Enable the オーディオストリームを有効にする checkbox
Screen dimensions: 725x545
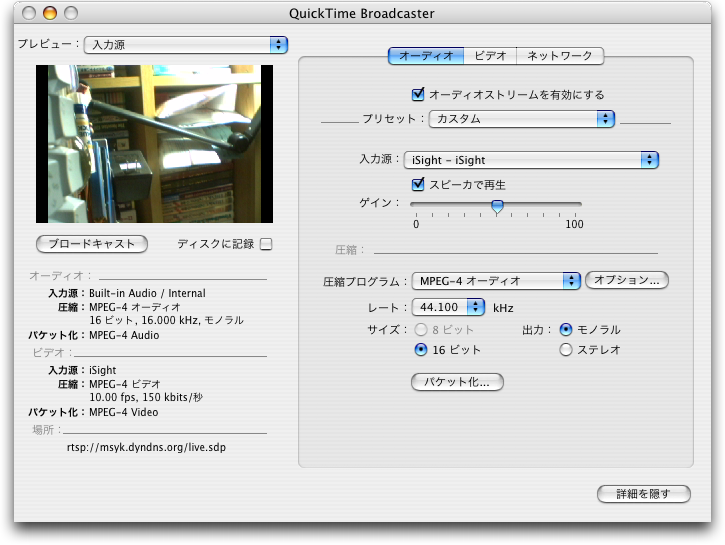(418, 95)
